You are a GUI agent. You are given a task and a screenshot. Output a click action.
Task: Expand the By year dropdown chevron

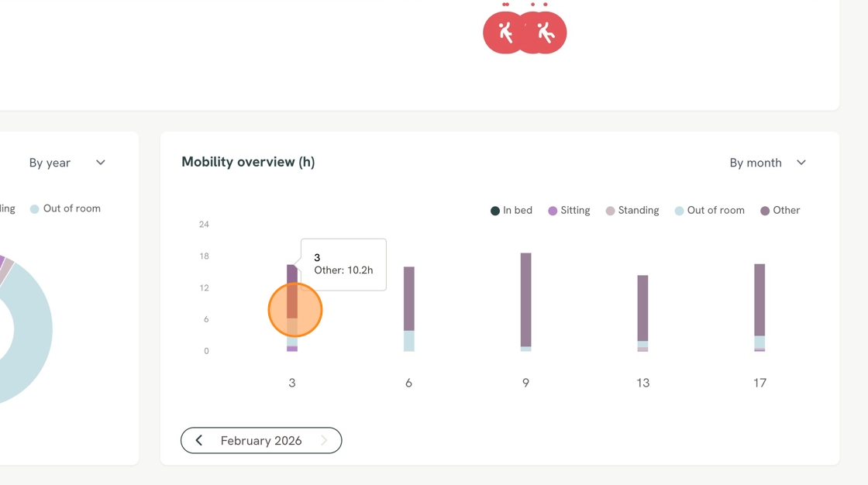tap(100, 162)
